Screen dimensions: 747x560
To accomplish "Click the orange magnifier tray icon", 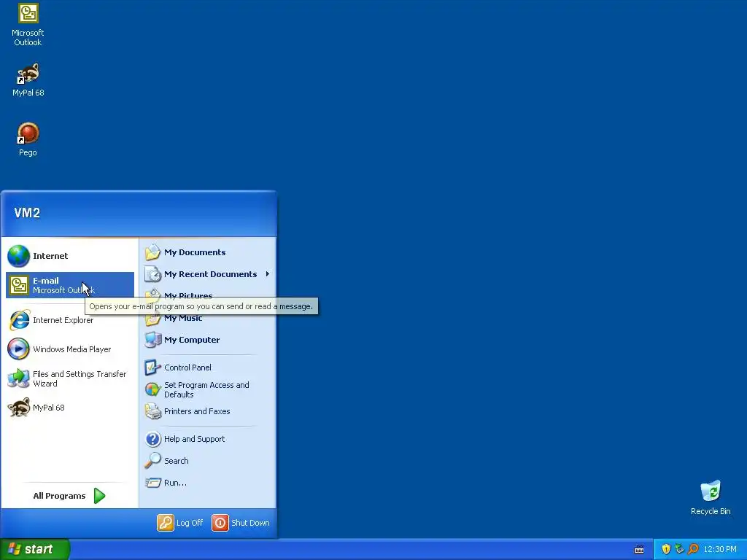I will [693, 549].
